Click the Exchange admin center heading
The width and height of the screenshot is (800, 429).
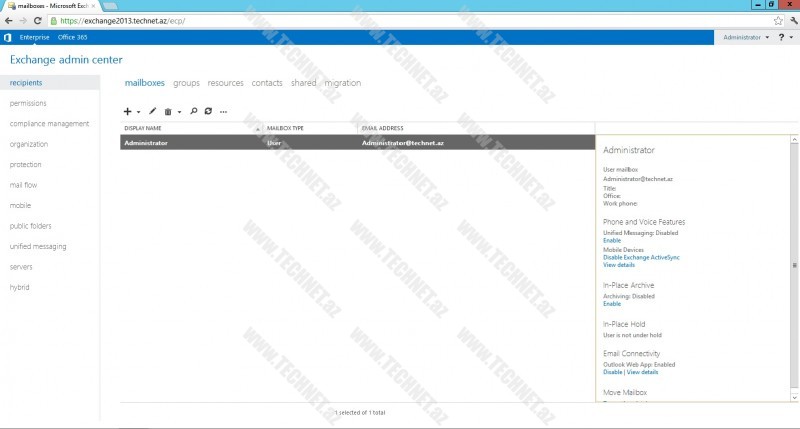tap(66, 60)
